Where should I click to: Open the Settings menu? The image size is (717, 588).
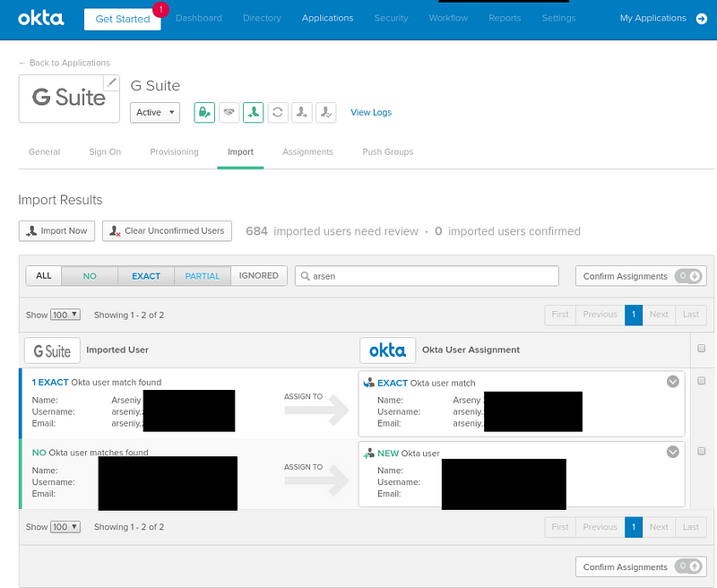[558, 18]
